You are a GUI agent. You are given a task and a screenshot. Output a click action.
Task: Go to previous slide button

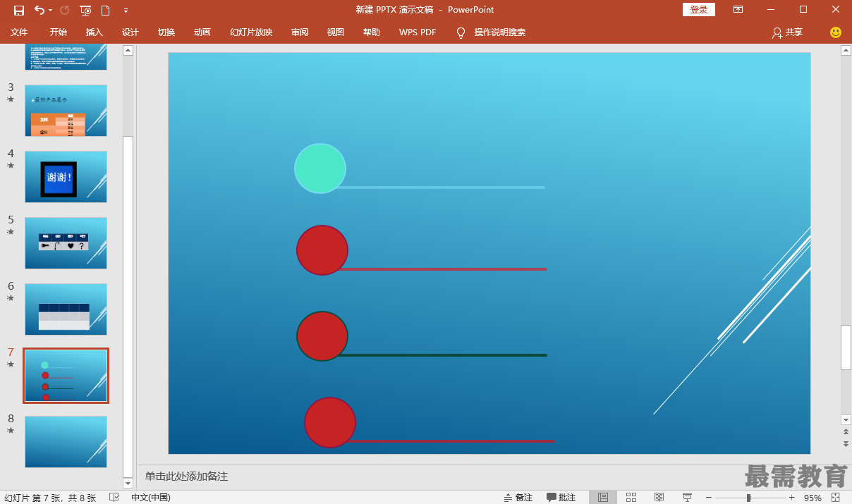click(846, 431)
